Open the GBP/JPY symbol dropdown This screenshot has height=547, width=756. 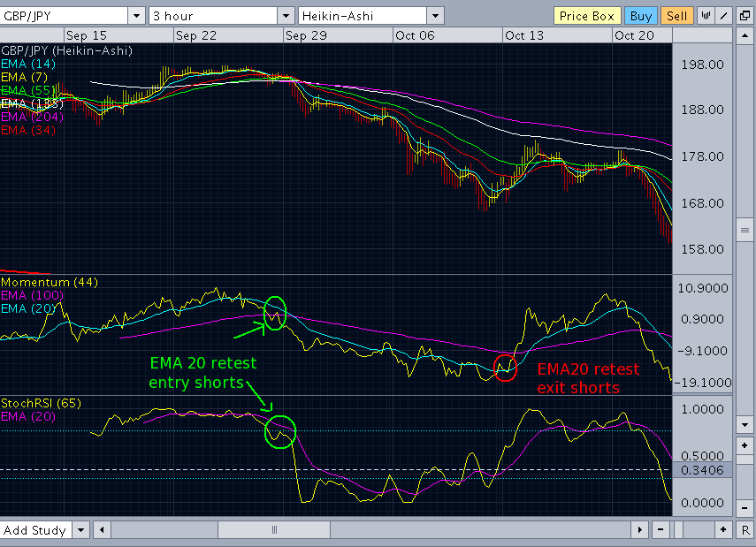tap(136, 16)
